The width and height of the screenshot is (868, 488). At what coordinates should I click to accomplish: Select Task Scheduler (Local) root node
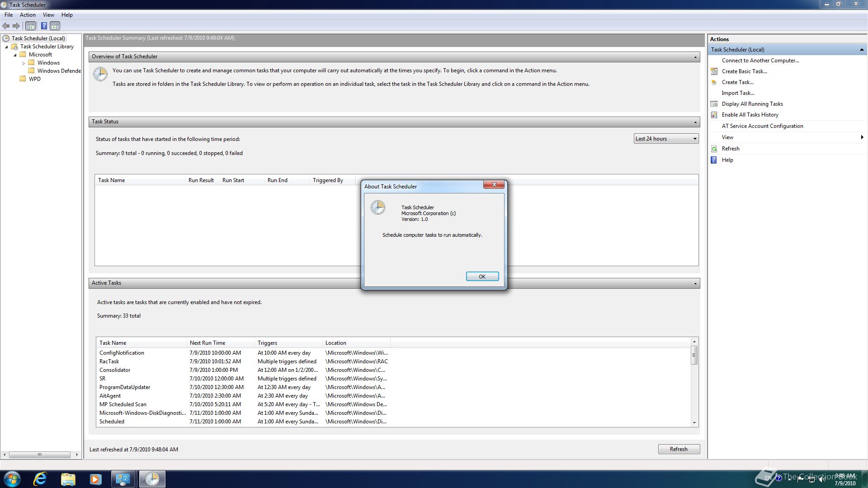38,38
